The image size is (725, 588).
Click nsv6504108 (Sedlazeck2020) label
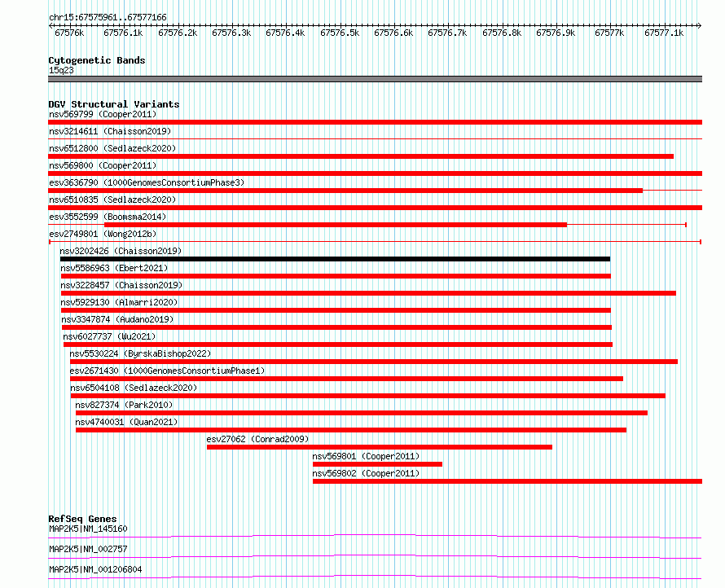pos(134,388)
